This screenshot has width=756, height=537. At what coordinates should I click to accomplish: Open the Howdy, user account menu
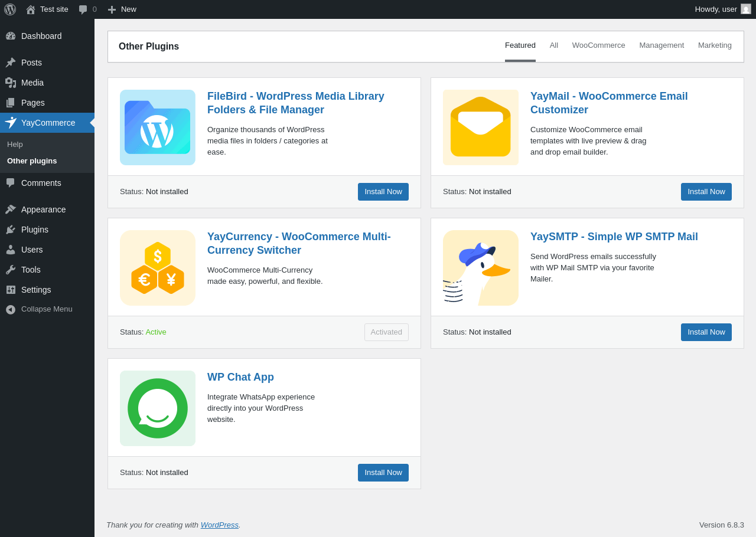point(715,9)
